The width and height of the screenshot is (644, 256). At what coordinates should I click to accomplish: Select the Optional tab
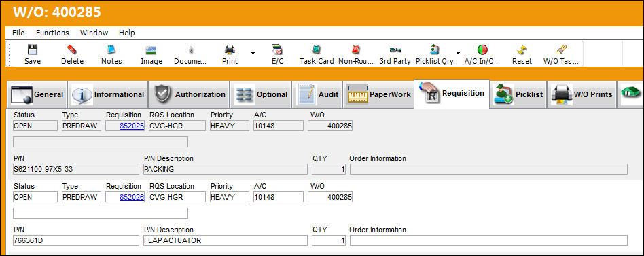pos(261,95)
